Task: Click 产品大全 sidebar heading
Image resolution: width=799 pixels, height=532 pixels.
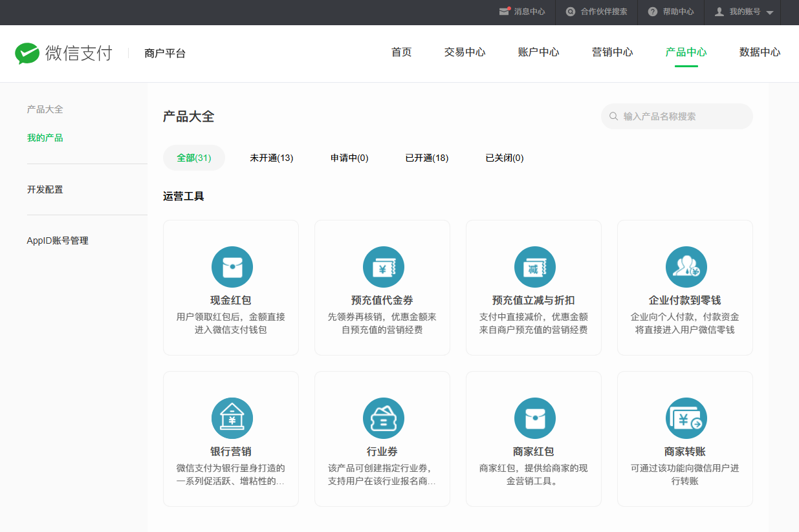Action: (45, 109)
